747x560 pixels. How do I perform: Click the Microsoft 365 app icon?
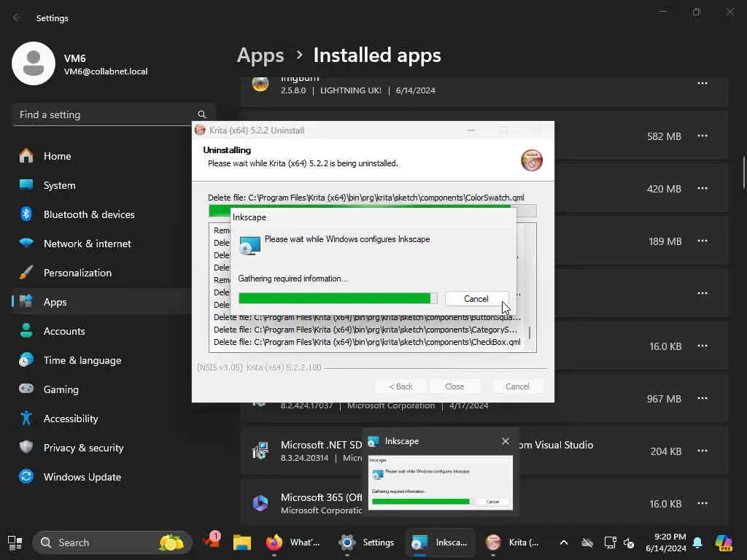coord(260,503)
